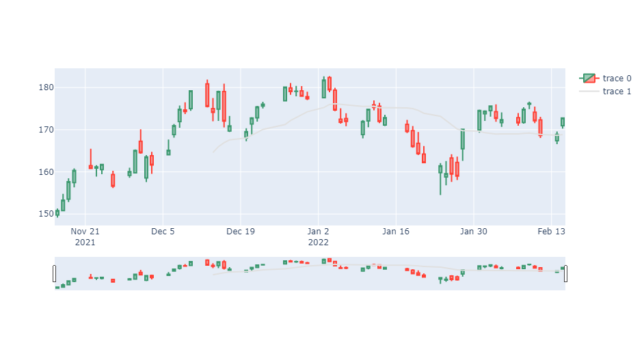Image resolution: width=644 pixels, height=345 pixels.
Task: Click the Nov 21 x-axis label
Action: click(x=85, y=232)
